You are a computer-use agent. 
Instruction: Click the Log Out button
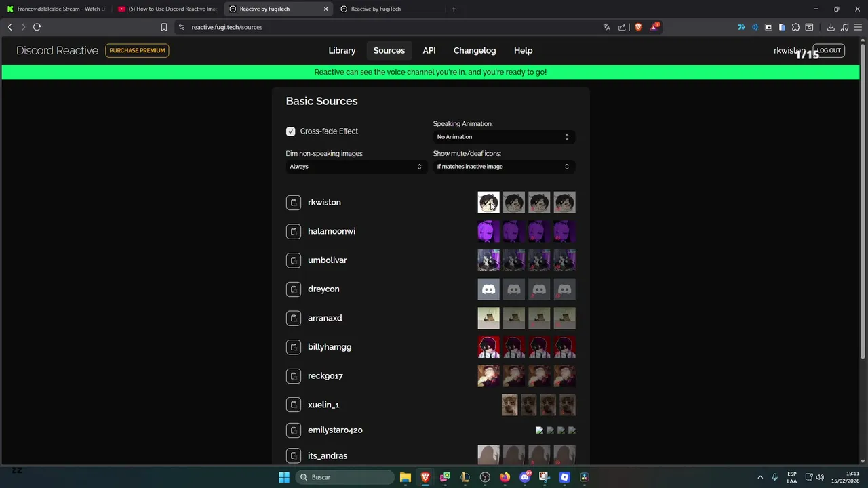(x=829, y=51)
